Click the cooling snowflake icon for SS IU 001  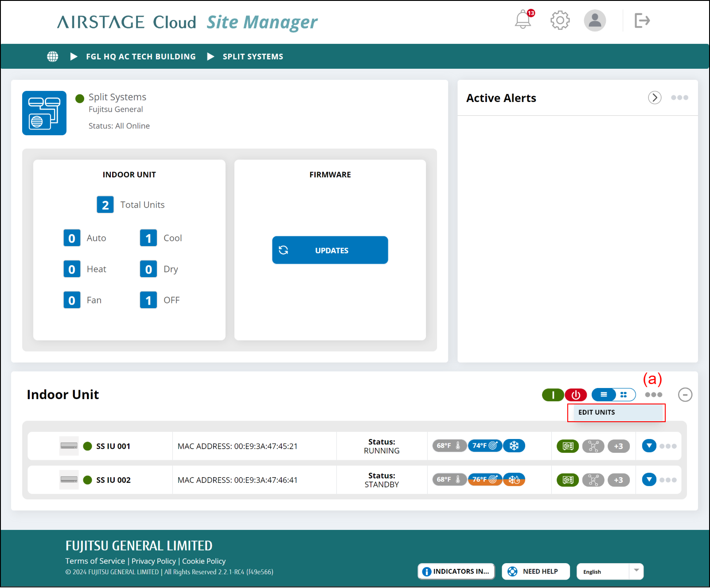coord(514,446)
